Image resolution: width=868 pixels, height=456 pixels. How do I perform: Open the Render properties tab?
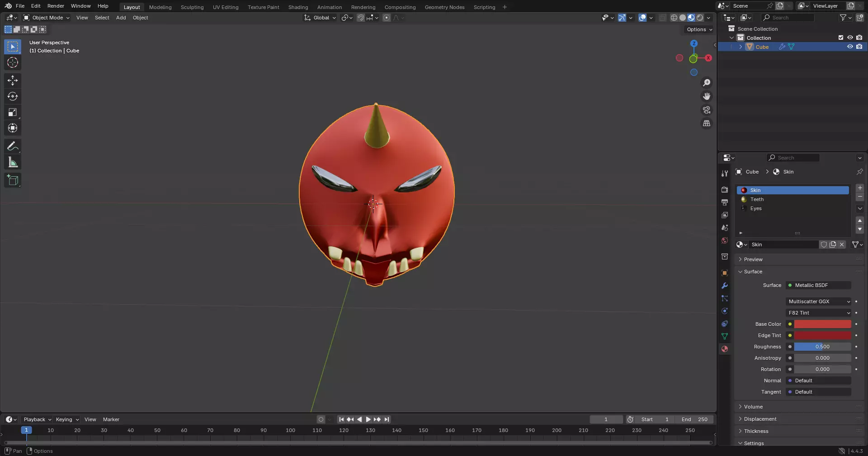coord(725,190)
